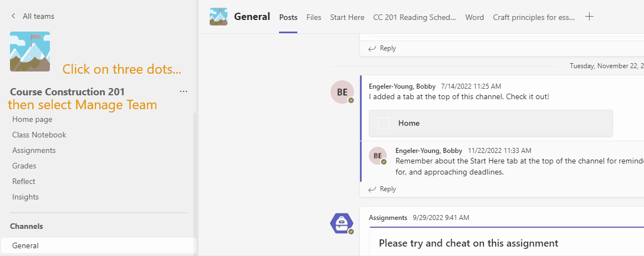Open Craft principles for essay tab
The image size is (644, 256).
pyautogui.click(x=534, y=17)
